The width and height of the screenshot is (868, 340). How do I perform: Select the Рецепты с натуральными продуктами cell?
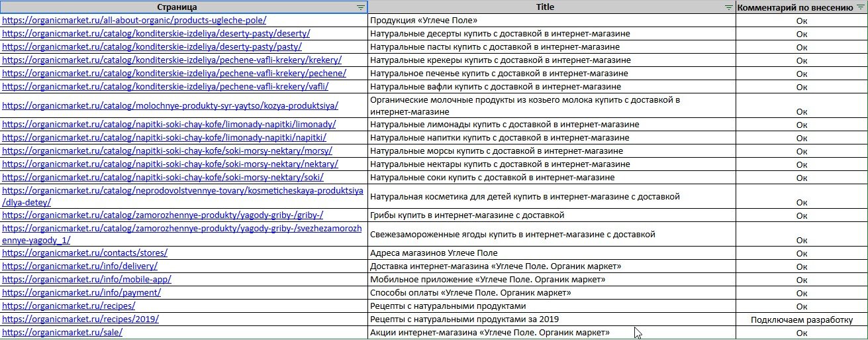[552, 306]
